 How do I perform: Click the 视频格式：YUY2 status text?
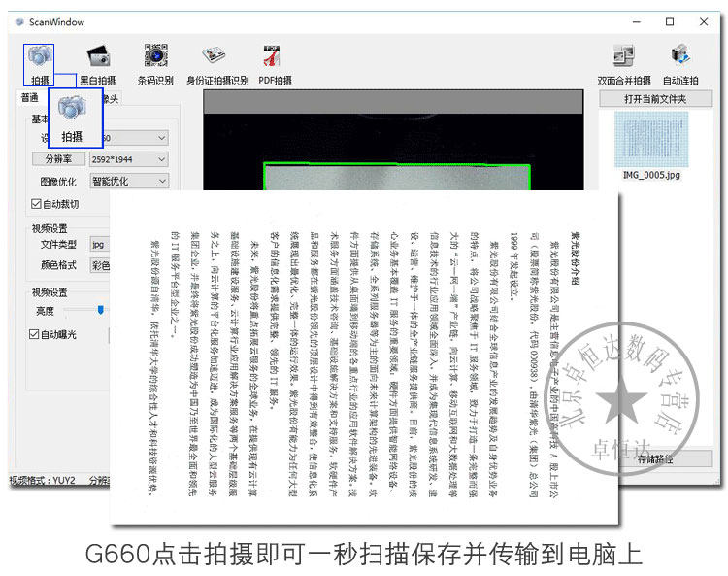tap(43, 480)
